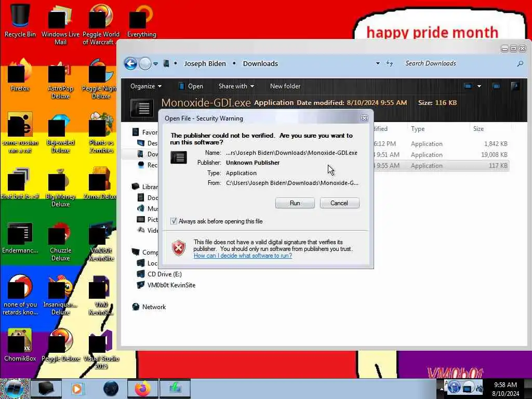Select the 19,008 KB Application row

pos(441,155)
